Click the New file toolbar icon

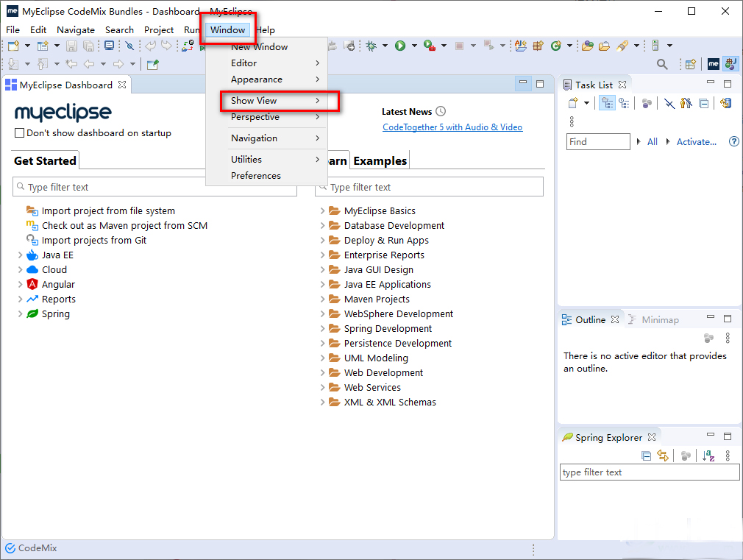pos(13,46)
